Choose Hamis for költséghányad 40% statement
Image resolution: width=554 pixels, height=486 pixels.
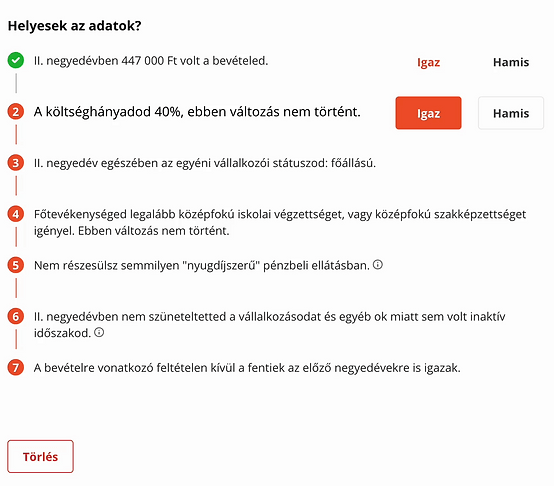[511, 113]
